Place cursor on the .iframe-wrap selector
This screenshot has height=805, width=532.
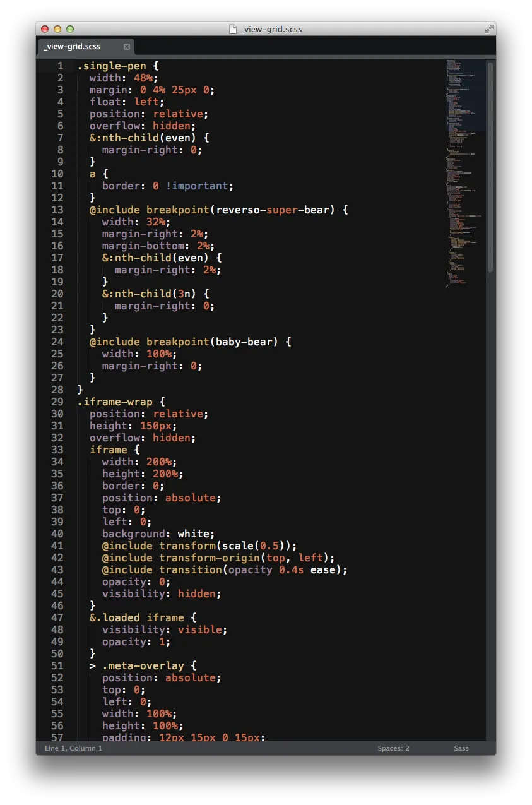coord(121,402)
